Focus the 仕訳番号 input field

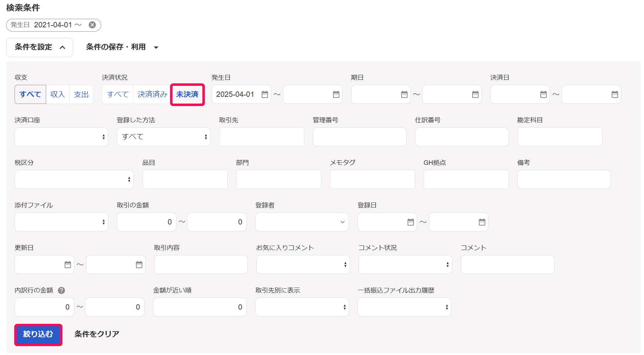(x=462, y=137)
